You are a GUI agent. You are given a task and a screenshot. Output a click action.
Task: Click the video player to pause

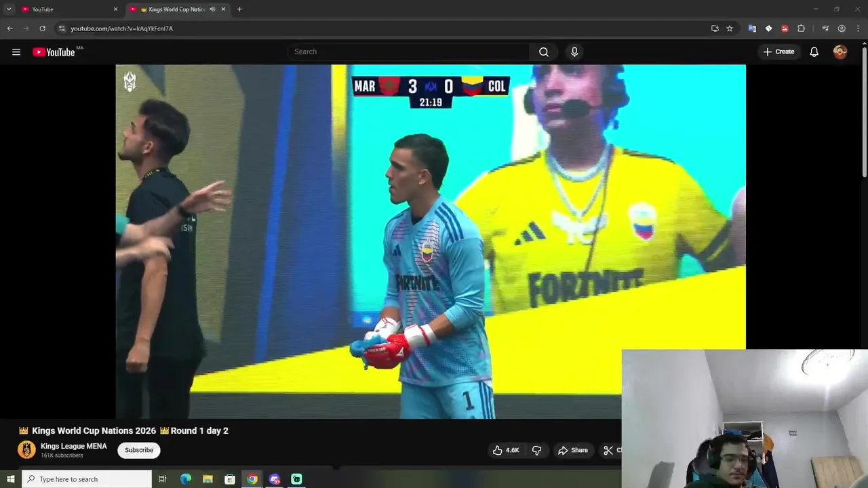pos(431,241)
